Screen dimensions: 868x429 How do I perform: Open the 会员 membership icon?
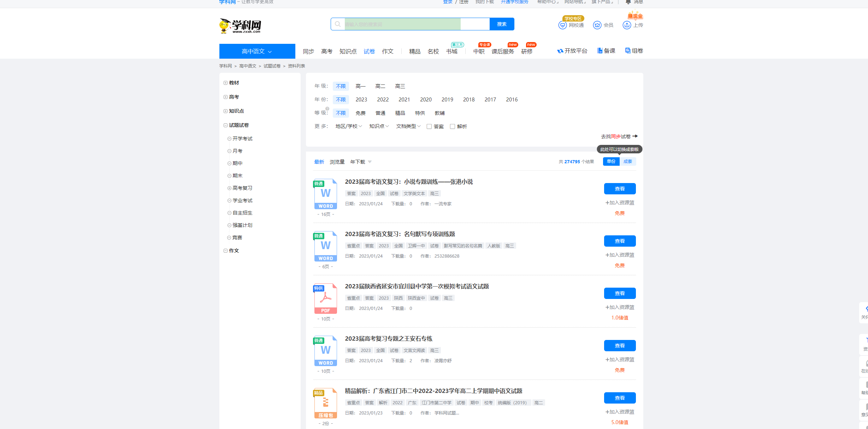click(x=597, y=25)
